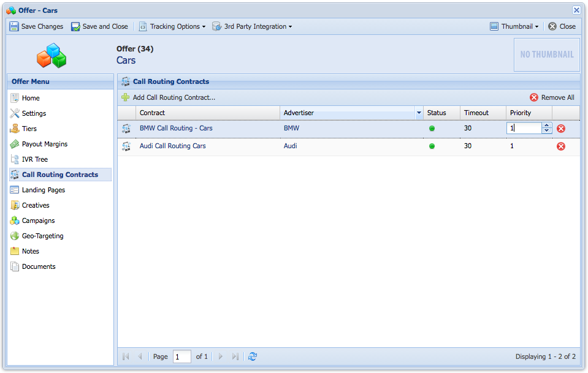Click the BMW Call Routing row icon
Viewport: 588px width, 373px height.
(x=126, y=129)
